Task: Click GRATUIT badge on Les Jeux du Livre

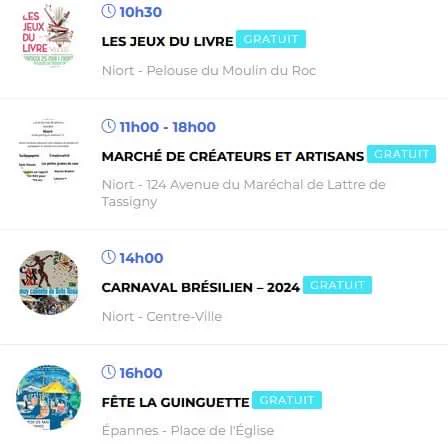Action: 271,39
